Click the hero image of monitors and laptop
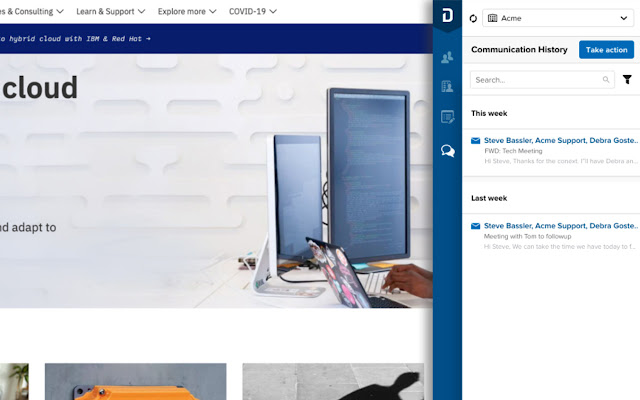Screen dimensions: 640x400 216,181
